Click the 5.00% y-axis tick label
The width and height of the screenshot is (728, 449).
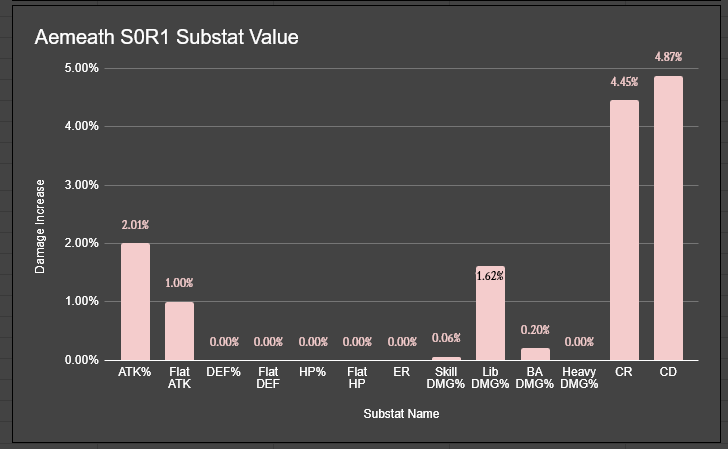coord(82,68)
